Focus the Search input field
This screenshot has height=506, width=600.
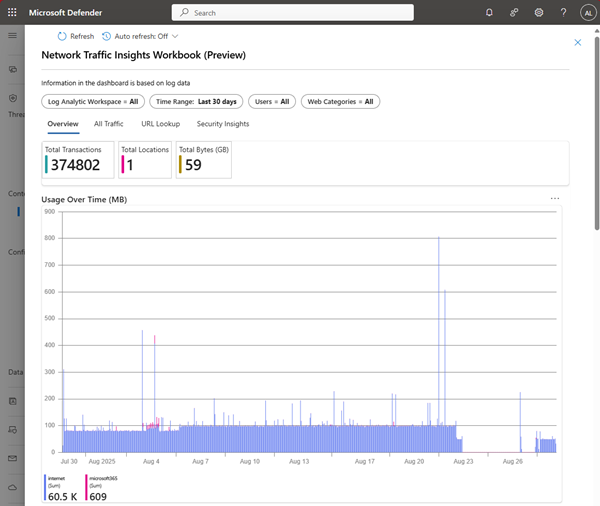pyautogui.click(x=293, y=12)
